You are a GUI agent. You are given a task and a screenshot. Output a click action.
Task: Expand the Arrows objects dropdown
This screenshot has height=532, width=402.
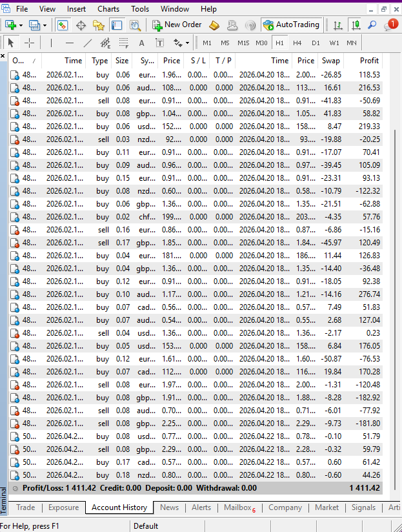pos(187,43)
